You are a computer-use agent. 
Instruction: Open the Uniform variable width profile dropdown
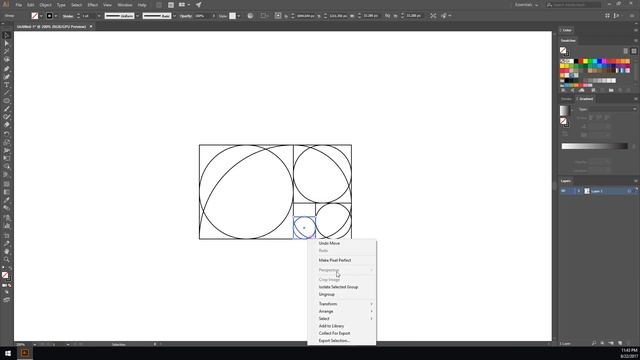coord(138,16)
